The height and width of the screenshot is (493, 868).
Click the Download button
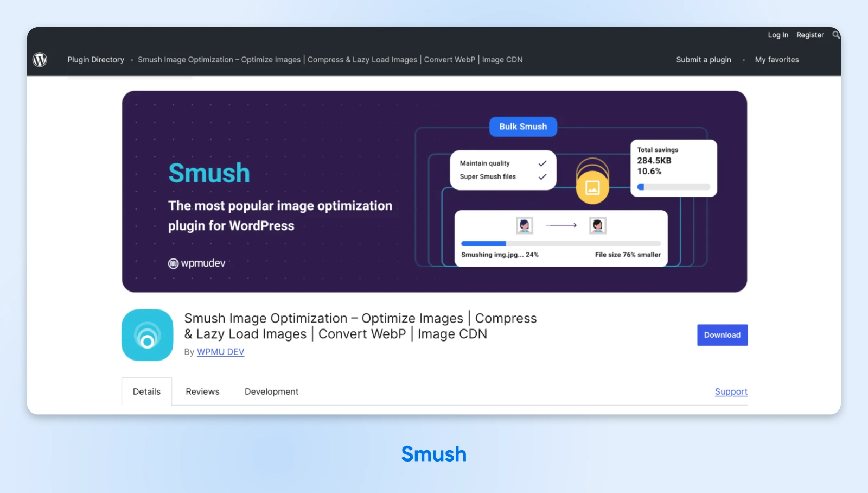click(722, 335)
